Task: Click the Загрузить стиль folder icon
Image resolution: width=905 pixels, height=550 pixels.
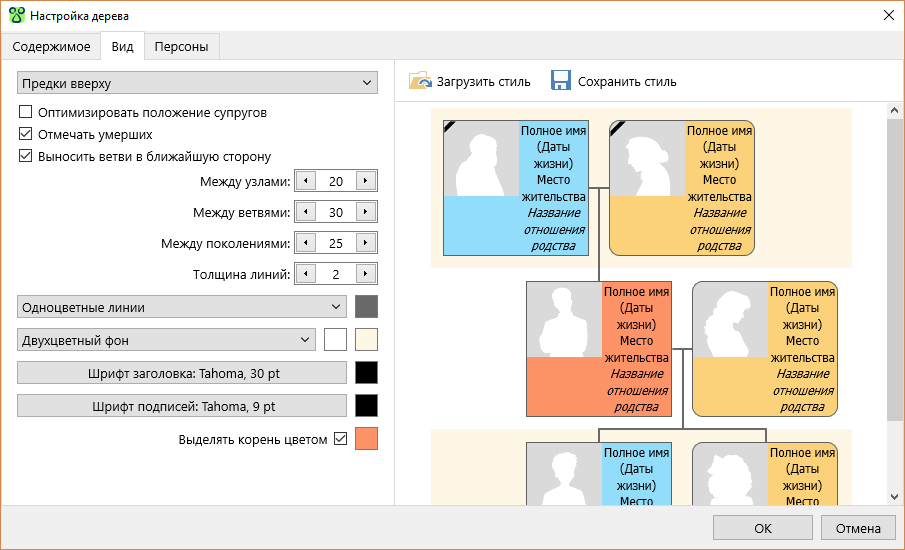Action: (420, 82)
